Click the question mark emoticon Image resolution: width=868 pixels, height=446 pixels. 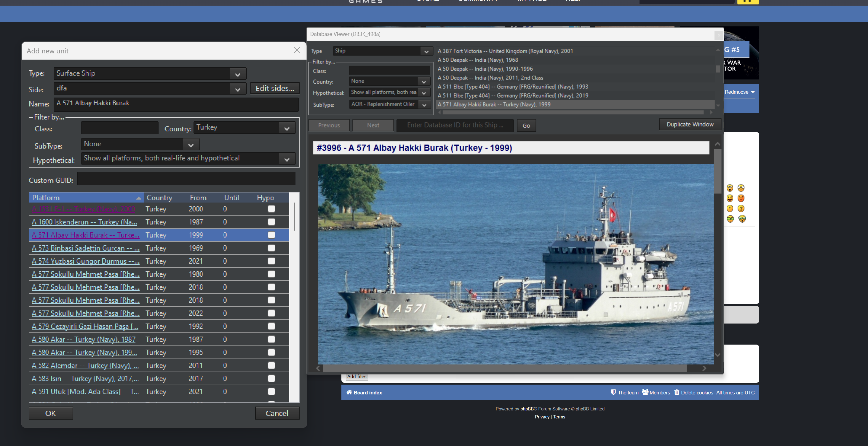741,209
